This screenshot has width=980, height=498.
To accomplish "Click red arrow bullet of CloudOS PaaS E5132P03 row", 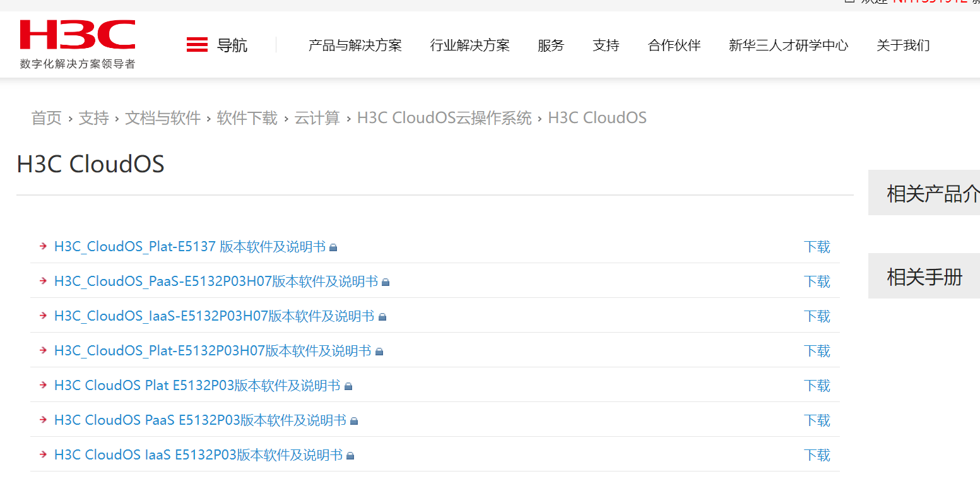I will 43,420.
